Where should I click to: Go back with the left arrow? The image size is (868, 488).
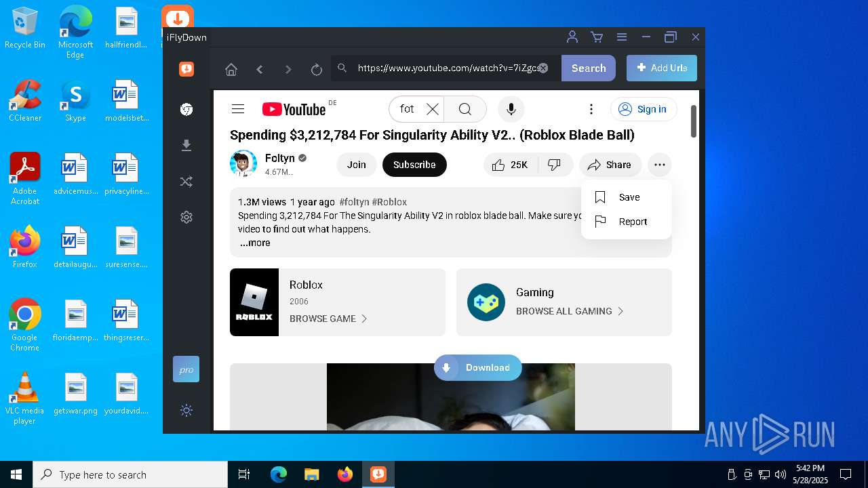260,69
